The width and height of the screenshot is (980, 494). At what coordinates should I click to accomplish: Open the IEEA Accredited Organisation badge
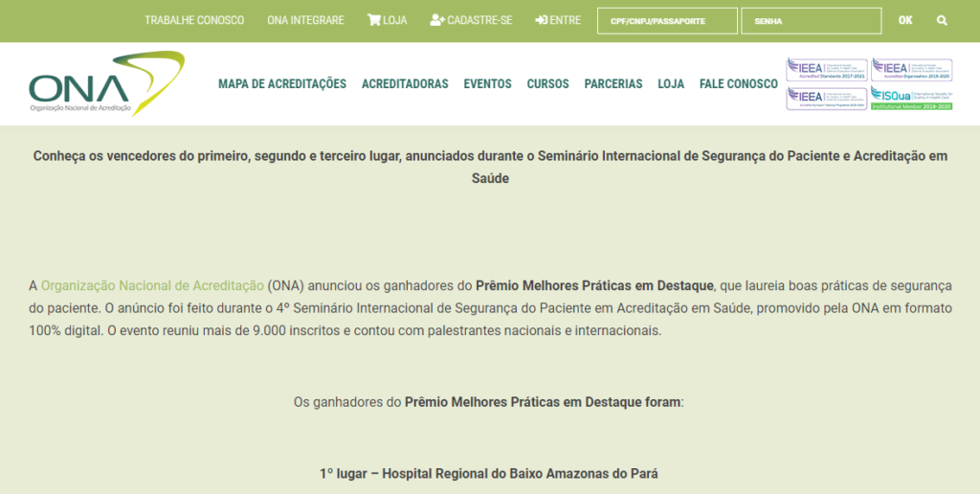point(910,70)
